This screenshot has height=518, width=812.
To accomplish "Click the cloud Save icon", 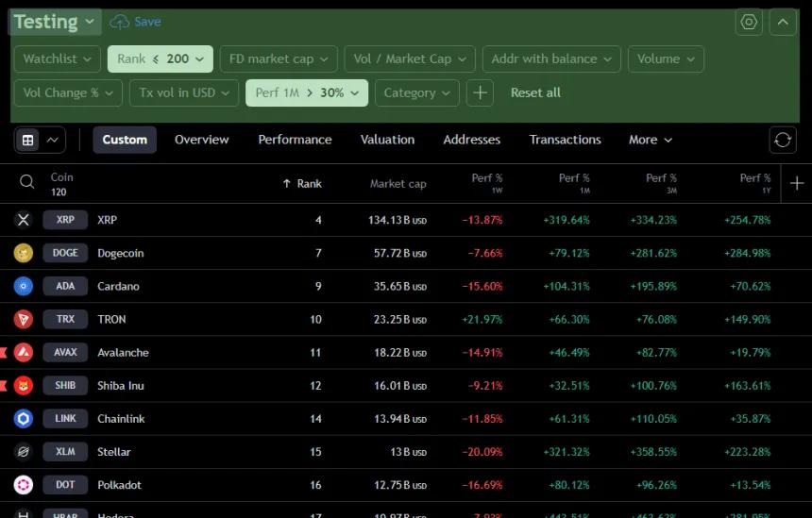I will 119,22.
